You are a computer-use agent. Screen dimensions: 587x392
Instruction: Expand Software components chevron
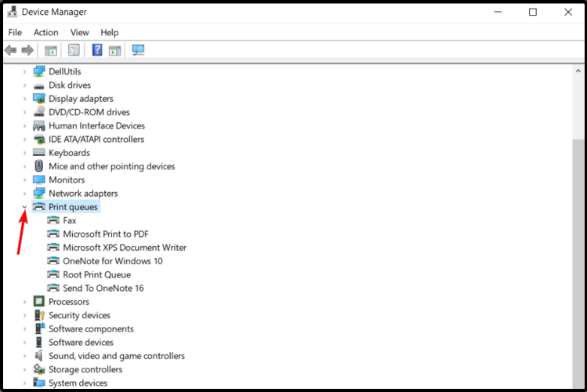pyautogui.click(x=25, y=328)
